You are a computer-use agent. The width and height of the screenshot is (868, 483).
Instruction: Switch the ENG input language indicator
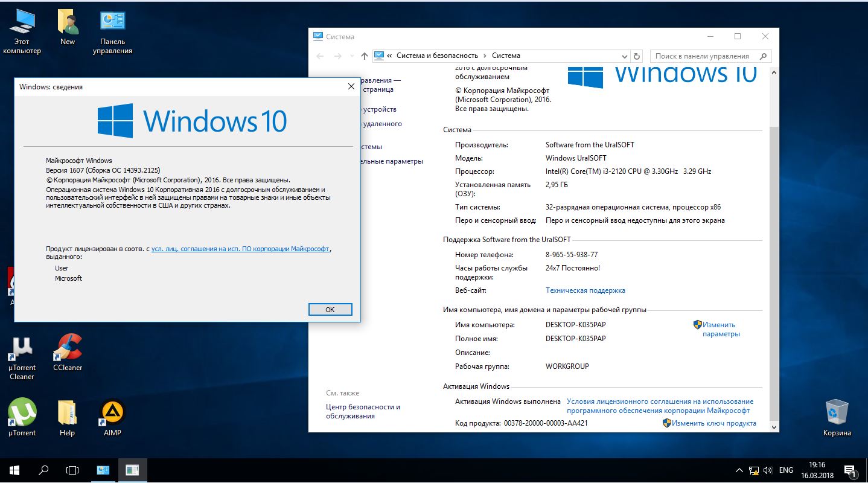click(x=786, y=470)
